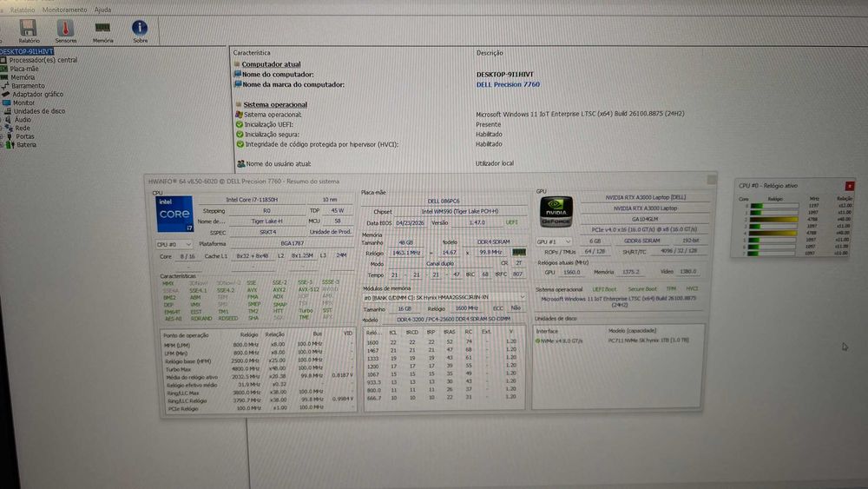Open the Sensores thermometer tool
Viewport: 868px width, 489px height.
65,31
